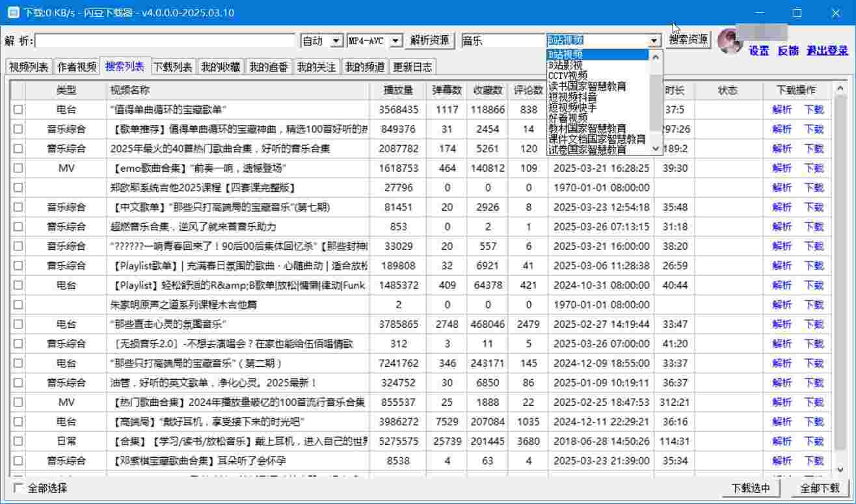The height and width of the screenshot is (504, 856).
Task: Enable the 全部选择 select-all checkbox
Action: [x=18, y=488]
